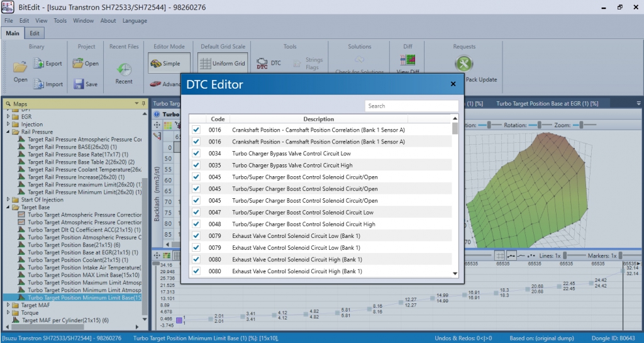Image resolution: width=644 pixels, height=343 pixels.
Task: Click the colored grid icon in map toolbar
Action: pos(167,125)
